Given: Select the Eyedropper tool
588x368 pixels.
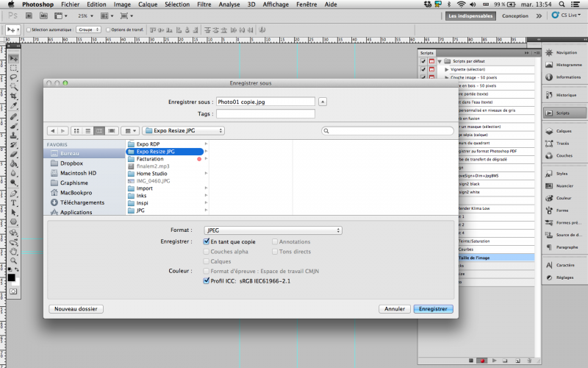Looking at the screenshot, I should (x=13, y=105).
